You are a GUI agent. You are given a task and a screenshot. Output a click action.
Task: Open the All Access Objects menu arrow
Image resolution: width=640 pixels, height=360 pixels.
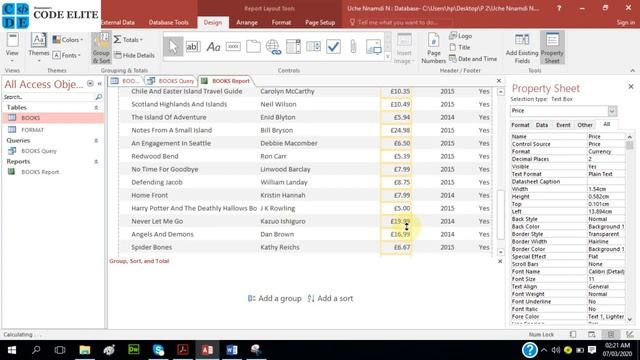pos(90,84)
